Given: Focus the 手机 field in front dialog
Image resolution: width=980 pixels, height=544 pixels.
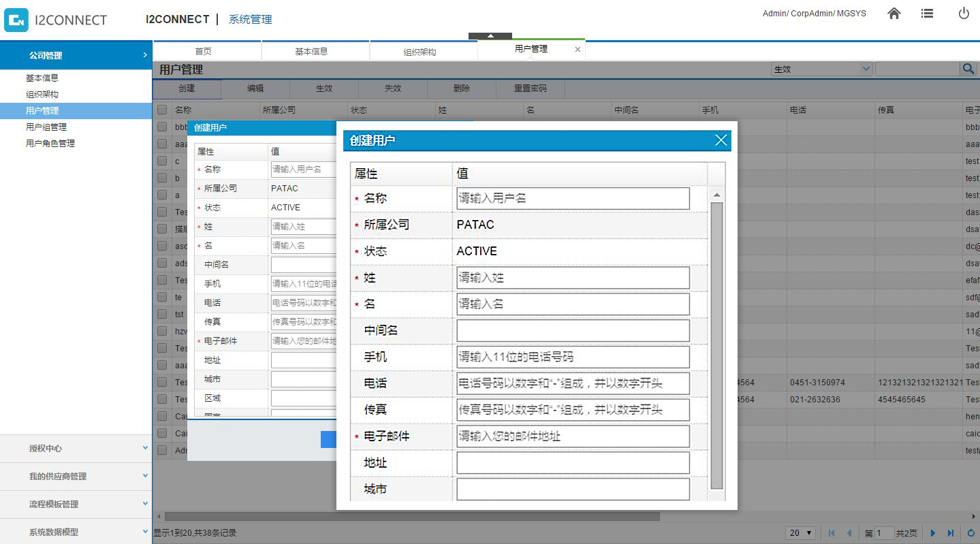Looking at the screenshot, I should [573, 357].
